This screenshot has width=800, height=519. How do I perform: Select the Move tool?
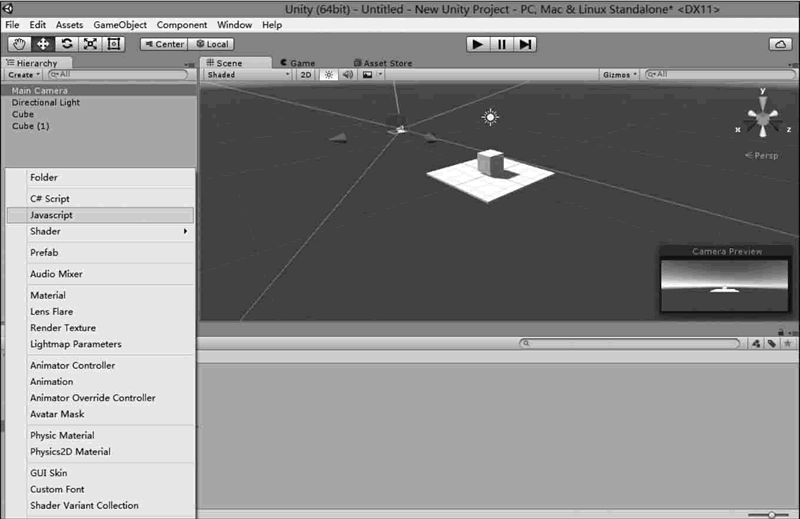pos(43,44)
